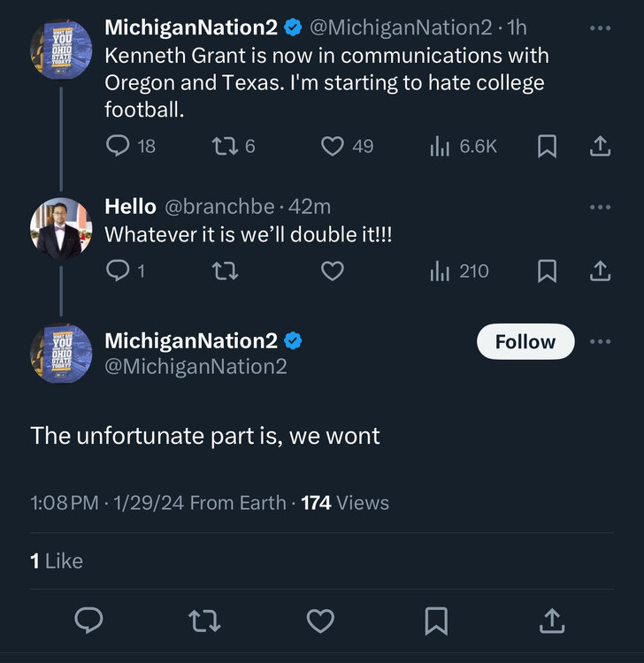Share the Kenneth Grant tweet
The height and width of the screenshot is (663, 644).
[x=600, y=147]
